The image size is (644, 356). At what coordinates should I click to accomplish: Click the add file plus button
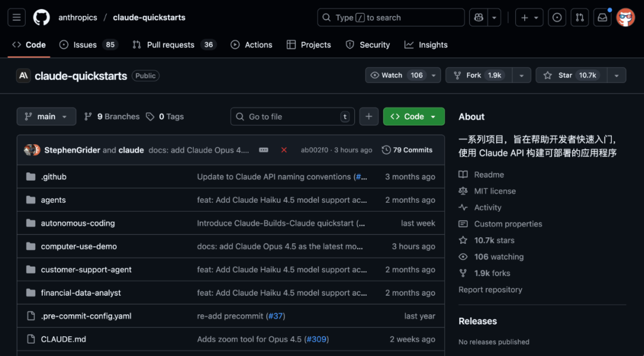369,117
